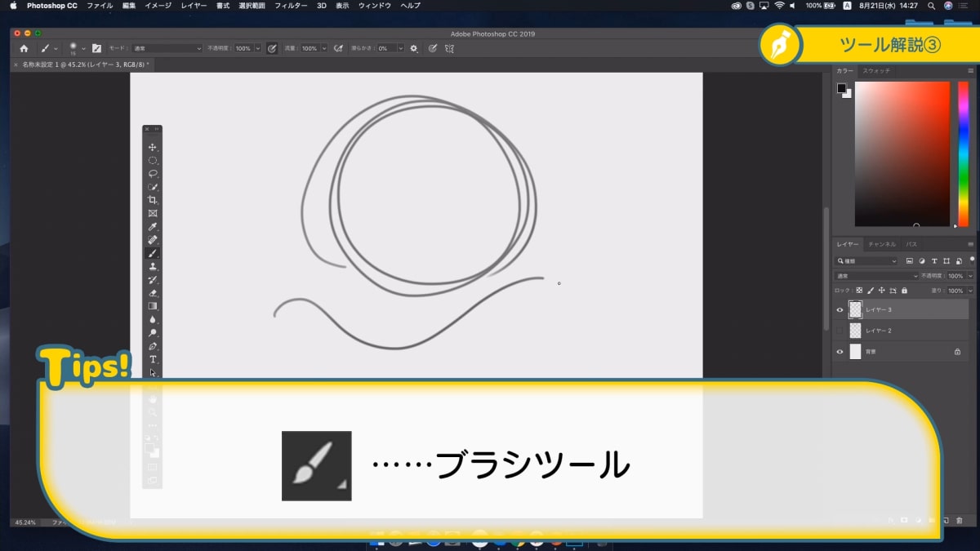The width and height of the screenshot is (980, 551).
Task: Filter layers by pixel layer icon
Action: click(909, 261)
